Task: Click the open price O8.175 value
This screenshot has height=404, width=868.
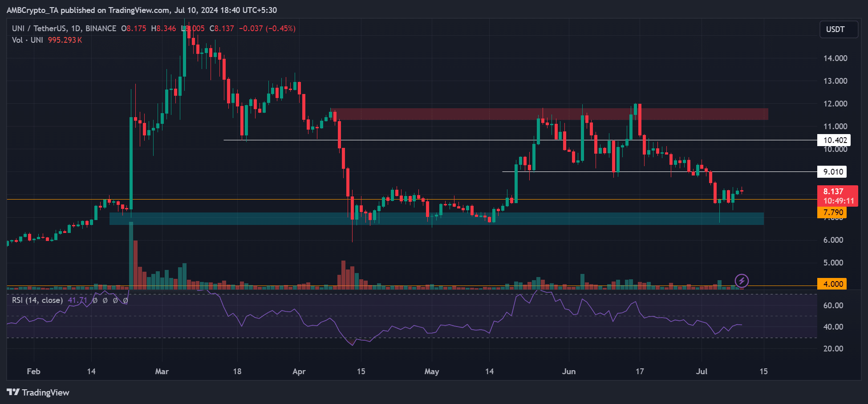Action: [x=134, y=29]
